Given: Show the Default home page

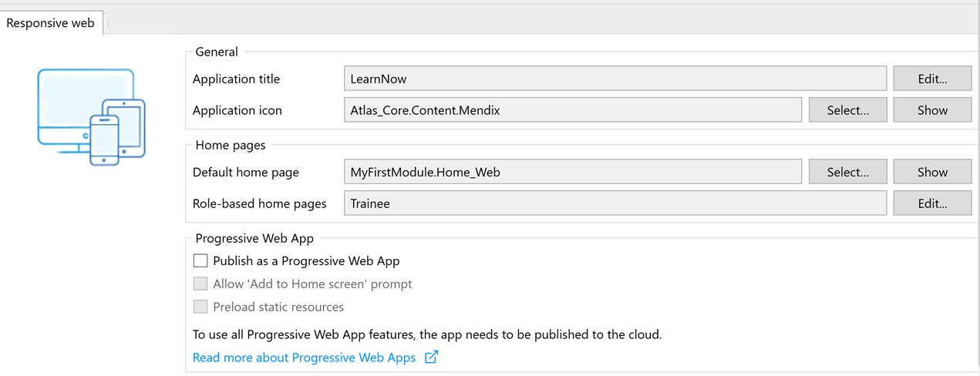Looking at the screenshot, I should (931, 173).
